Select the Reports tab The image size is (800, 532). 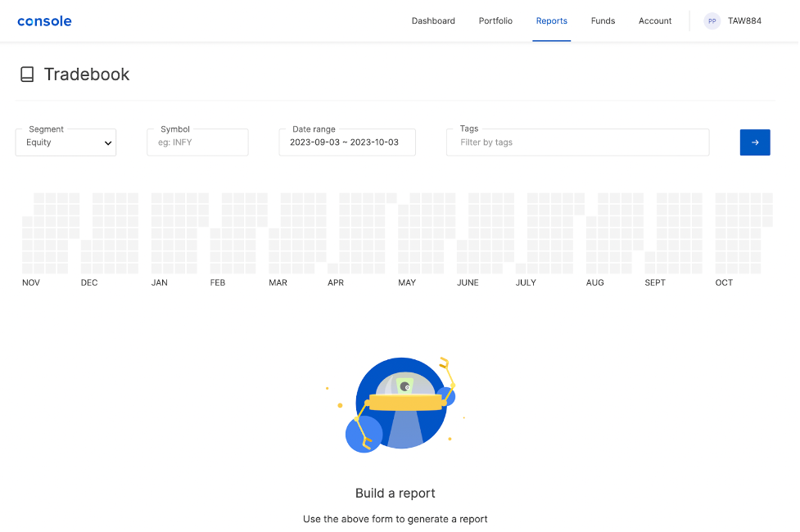(x=551, y=21)
